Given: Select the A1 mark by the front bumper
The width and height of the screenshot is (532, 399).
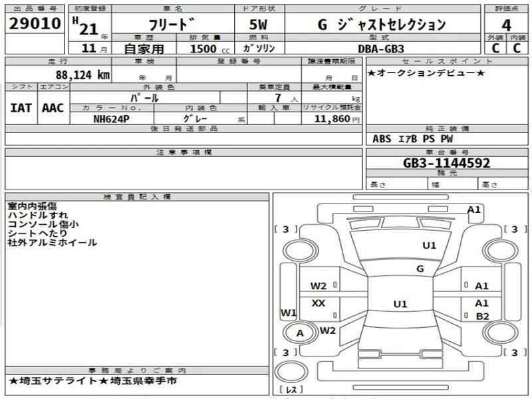Looking at the screenshot, I should (474, 209).
